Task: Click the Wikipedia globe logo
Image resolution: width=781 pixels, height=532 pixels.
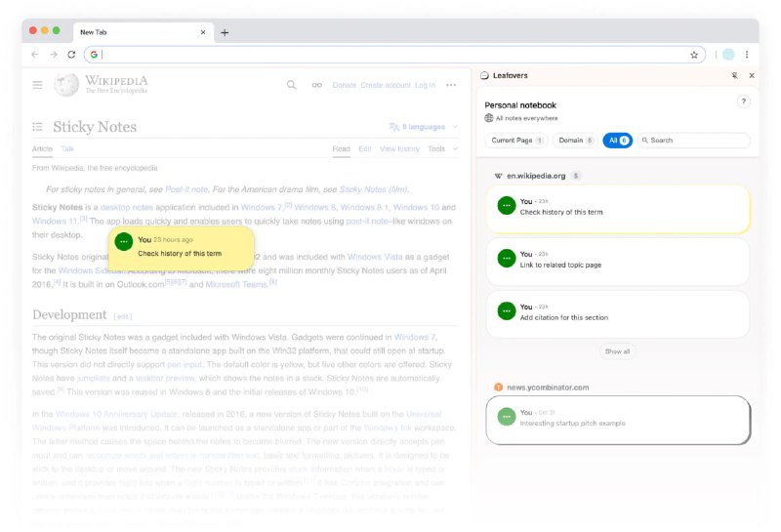Action: [66, 85]
